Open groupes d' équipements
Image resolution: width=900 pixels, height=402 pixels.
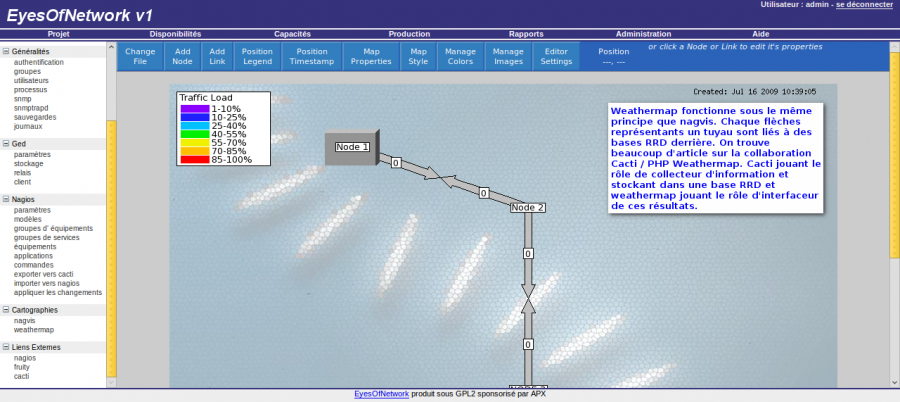[x=53, y=229]
